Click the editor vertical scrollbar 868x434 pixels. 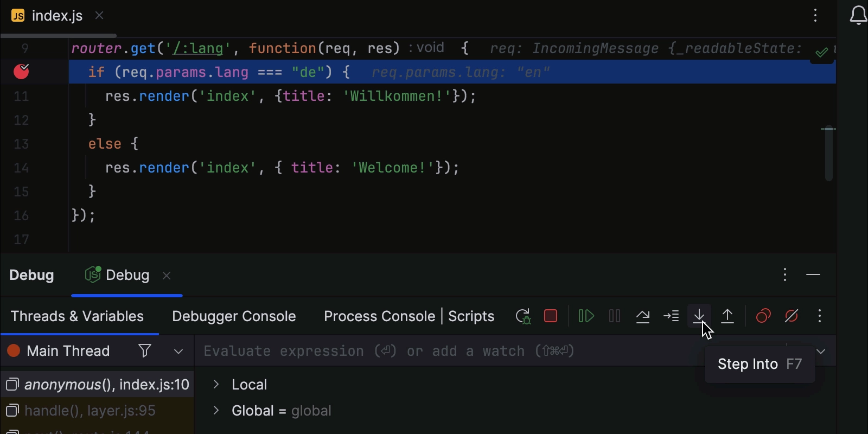click(x=828, y=155)
